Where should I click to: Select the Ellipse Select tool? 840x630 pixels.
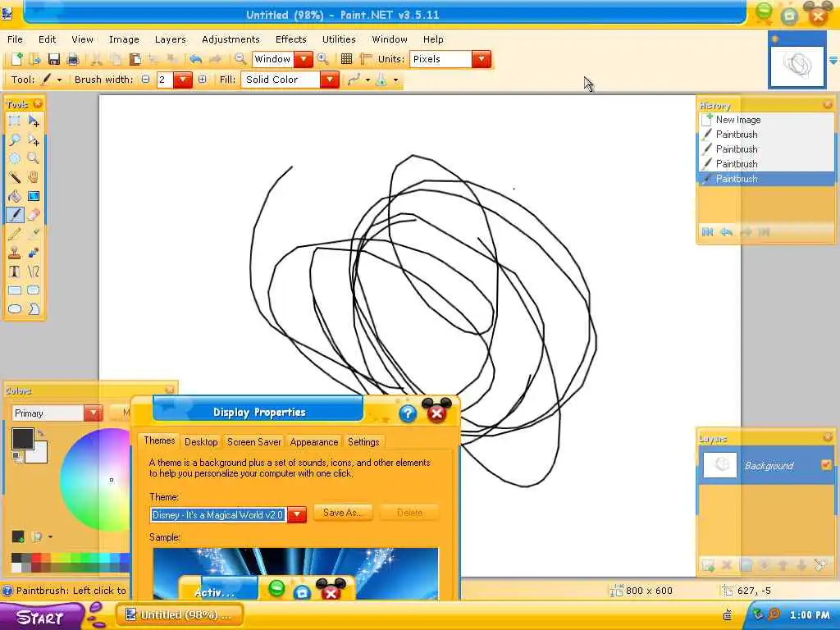click(x=15, y=158)
